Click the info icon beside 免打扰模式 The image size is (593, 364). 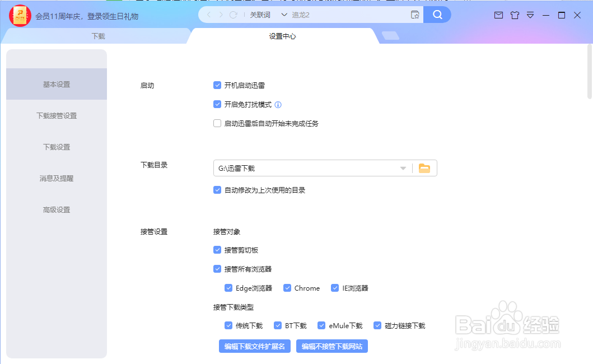click(x=278, y=105)
